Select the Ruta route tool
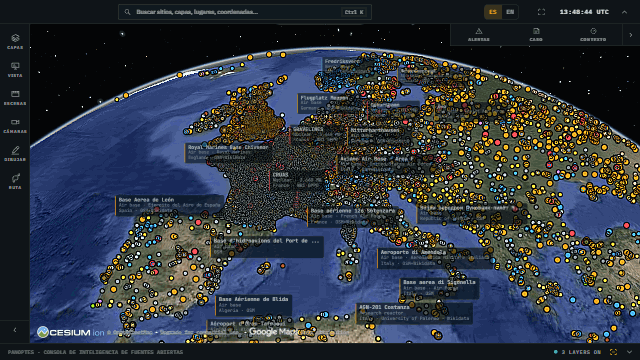Viewport: 640px width, 360px height. coord(15,182)
